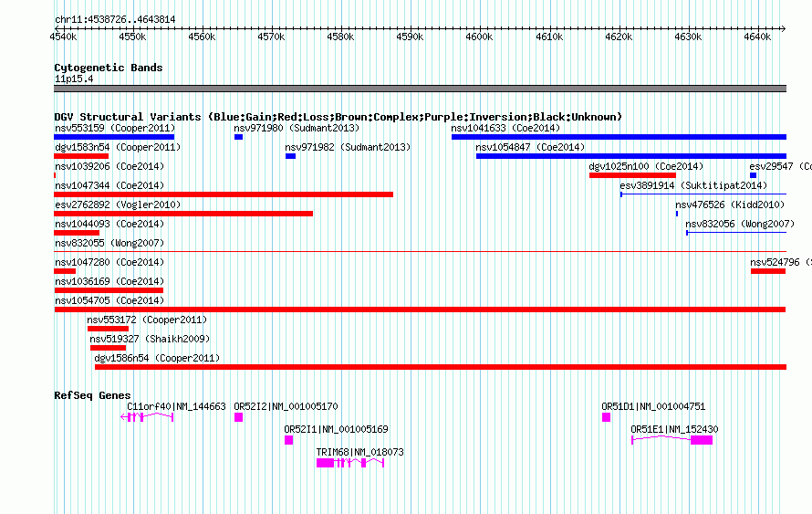Click the nsv1047280 short red bar
The width and height of the screenshot is (812, 514).
click(65, 271)
